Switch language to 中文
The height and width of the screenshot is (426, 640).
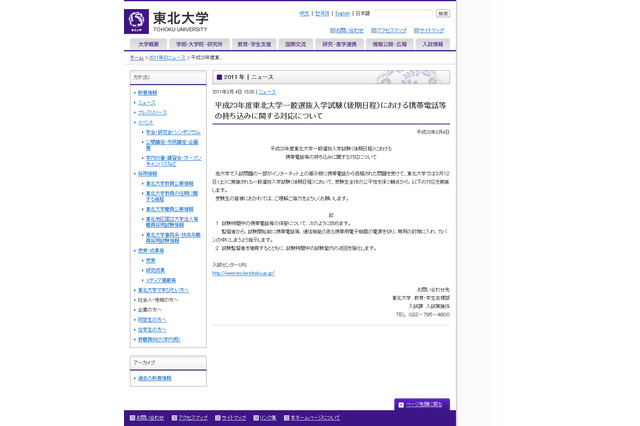tap(304, 13)
